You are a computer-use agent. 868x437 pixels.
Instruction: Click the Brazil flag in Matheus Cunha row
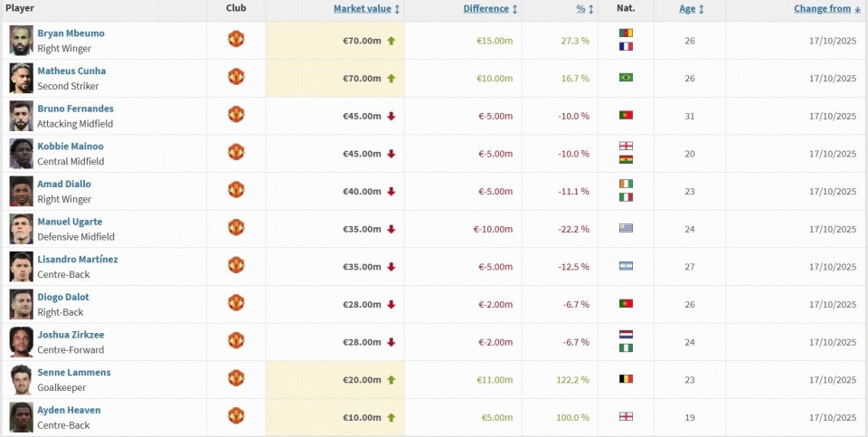pos(626,78)
